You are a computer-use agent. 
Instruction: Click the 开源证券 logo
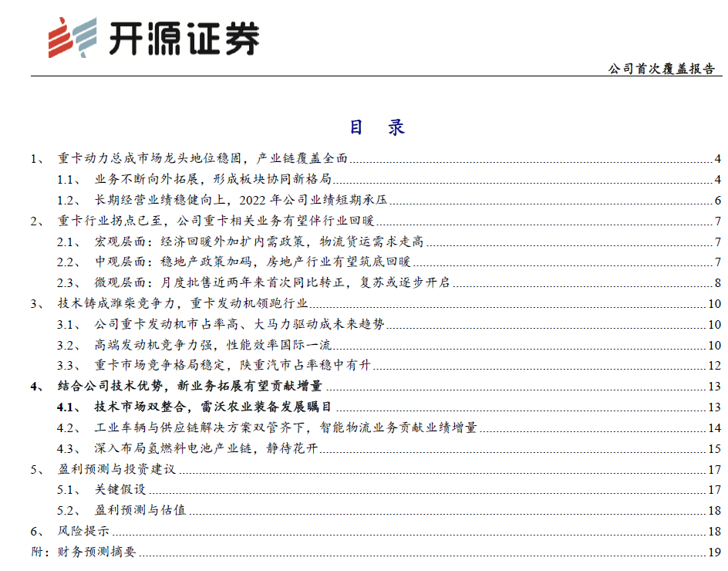[153, 37]
